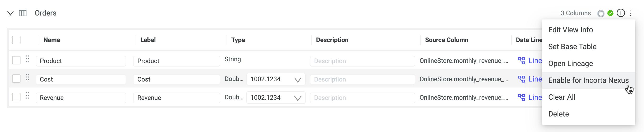The height and width of the screenshot is (132, 644).
Task: Collapse the Orders view section
Action: coord(11,13)
